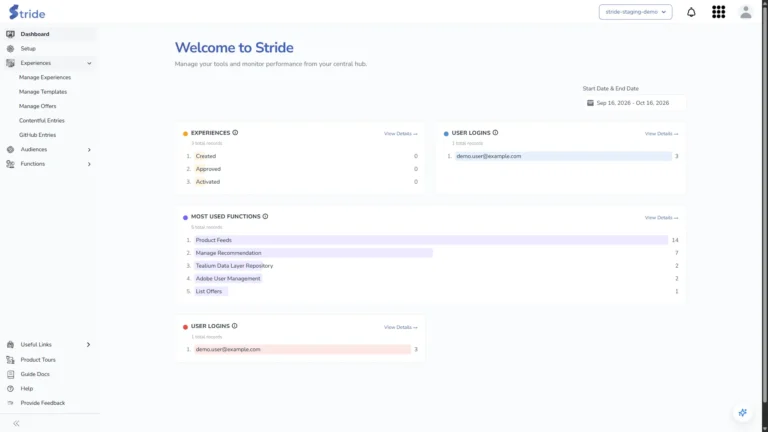Click the Audiences sidebar icon
The height and width of the screenshot is (432, 768).
(x=10, y=149)
